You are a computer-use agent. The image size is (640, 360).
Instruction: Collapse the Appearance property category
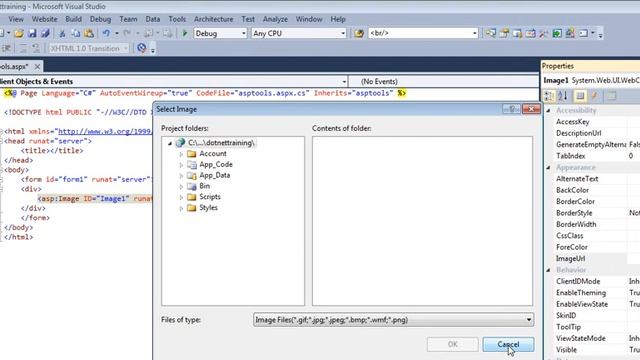pos(548,168)
